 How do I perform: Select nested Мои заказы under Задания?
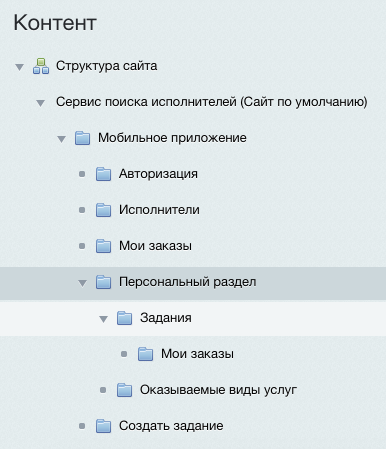(x=197, y=354)
